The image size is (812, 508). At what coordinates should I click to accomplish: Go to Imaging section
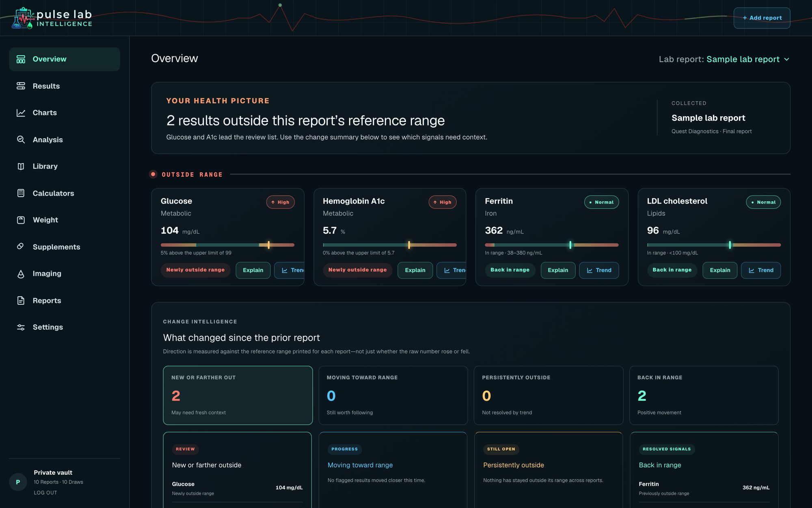65,274
